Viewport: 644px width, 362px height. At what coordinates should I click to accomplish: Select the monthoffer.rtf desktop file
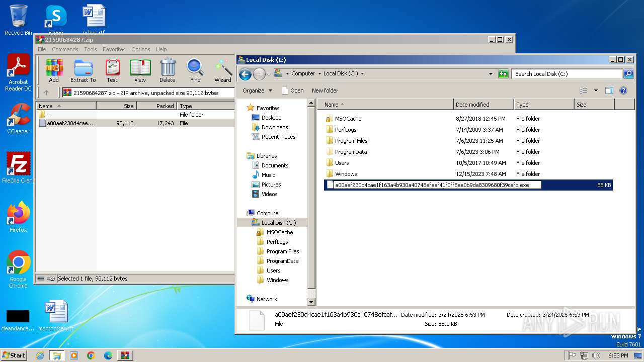click(55, 316)
